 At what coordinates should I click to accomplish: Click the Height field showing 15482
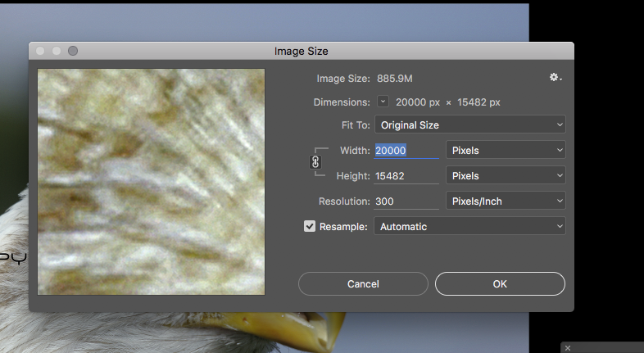[x=406, y=176]
